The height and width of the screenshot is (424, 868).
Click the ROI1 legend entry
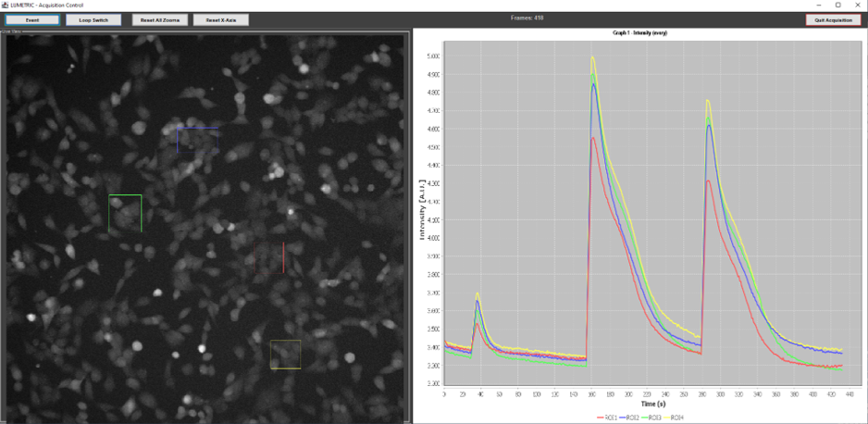[x=608, y=418]
